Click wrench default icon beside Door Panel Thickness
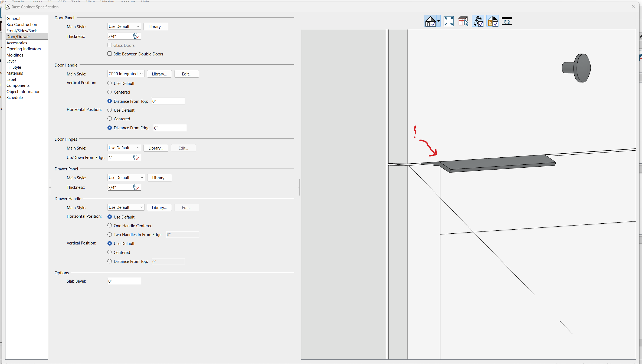 136,36
